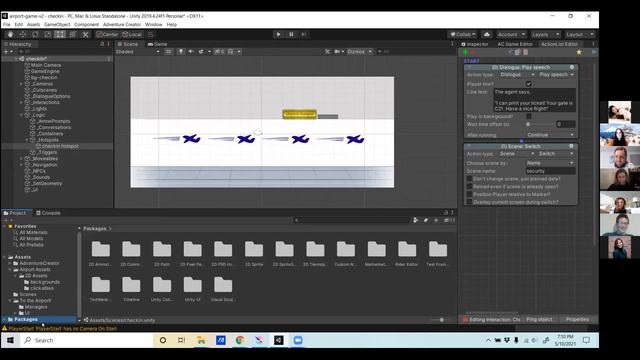Viewport: 640px width, 360px height.
Task: Toggle the Center pivot mode button
Action: point(107,35)
